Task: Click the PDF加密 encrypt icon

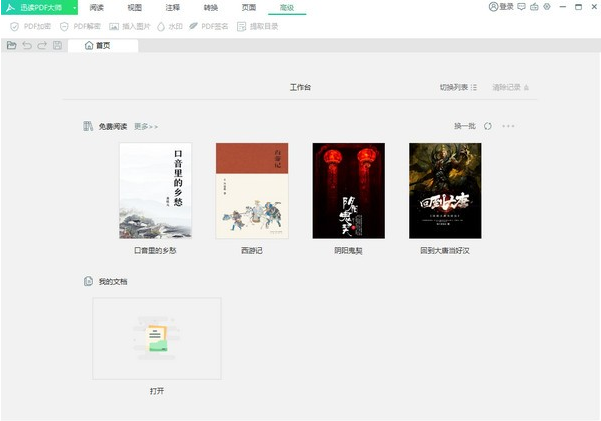Action: coord(13,26)
